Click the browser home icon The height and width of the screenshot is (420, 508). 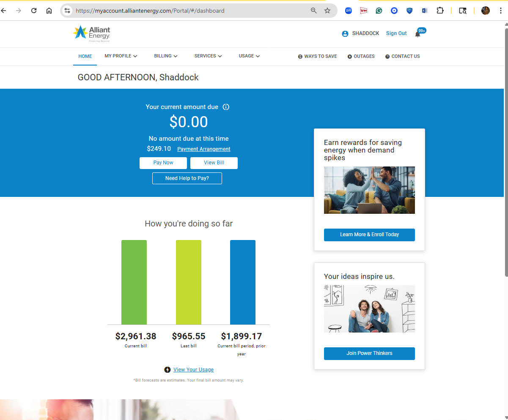pos(49,11)
